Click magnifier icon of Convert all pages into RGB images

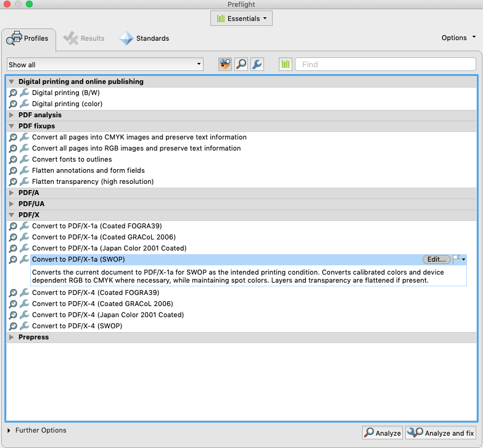pos(13,148)
